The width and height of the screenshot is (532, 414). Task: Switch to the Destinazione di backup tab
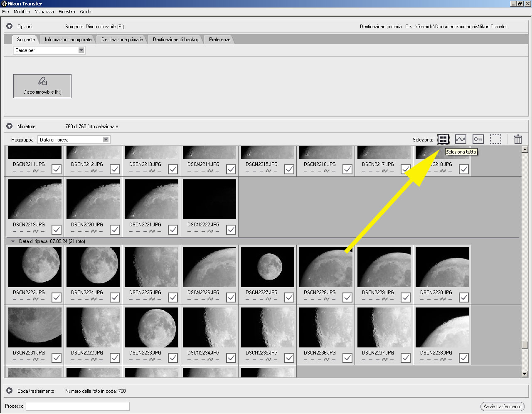point(176,40)
